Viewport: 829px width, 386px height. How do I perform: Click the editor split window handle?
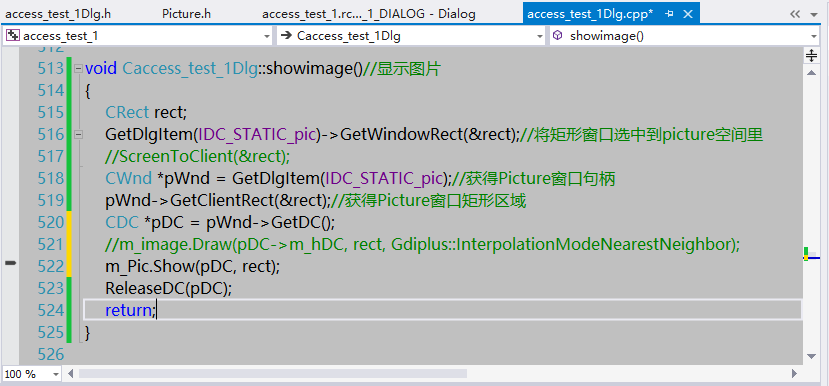[811, 55]
